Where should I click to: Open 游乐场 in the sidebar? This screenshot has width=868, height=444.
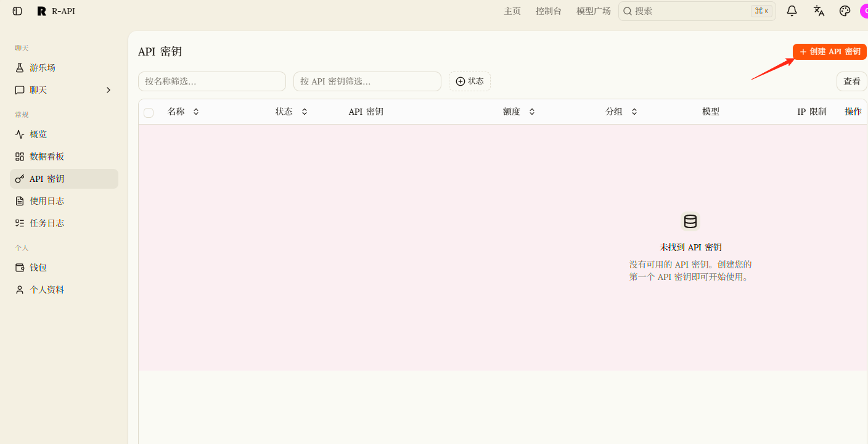tap(64, 68)
